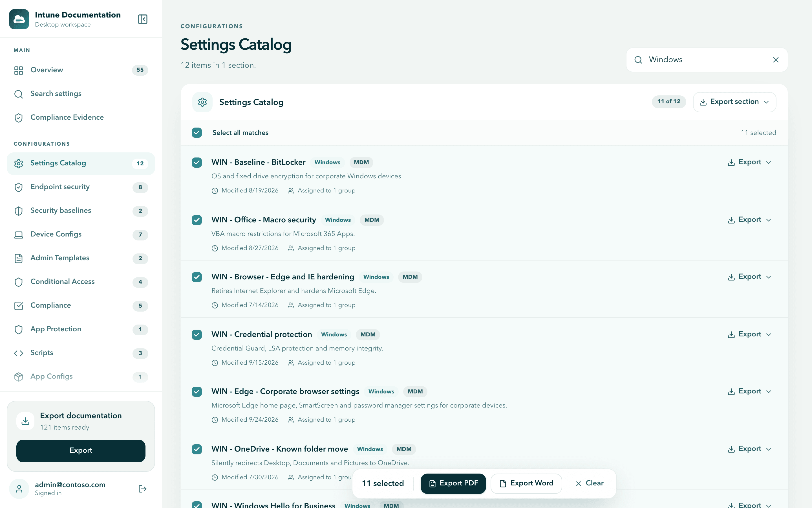Click the App Configs box icon
Viewport: 812px width, 508px height.
coord(19,377)
